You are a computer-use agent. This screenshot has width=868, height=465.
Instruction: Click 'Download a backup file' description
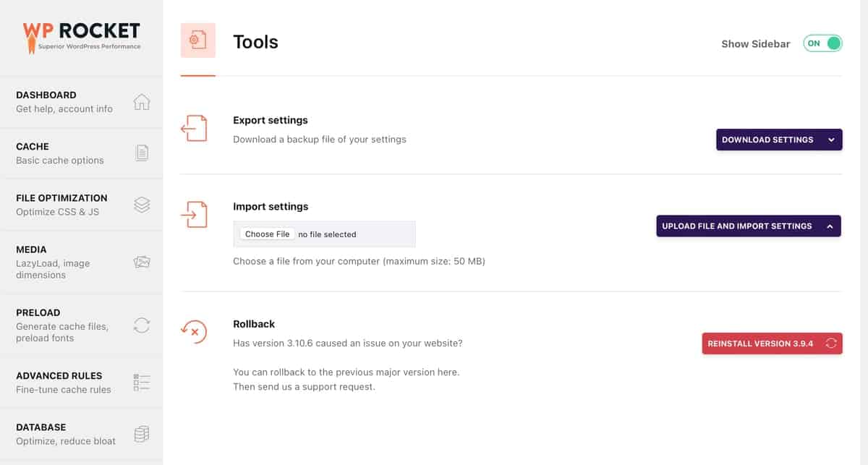pyautogui.click(x=320, y=139)
